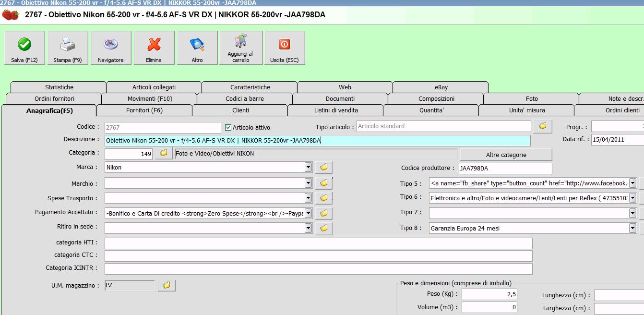Open the Foto tab
This screenshot has width=644, height=315.
(532, 99)
